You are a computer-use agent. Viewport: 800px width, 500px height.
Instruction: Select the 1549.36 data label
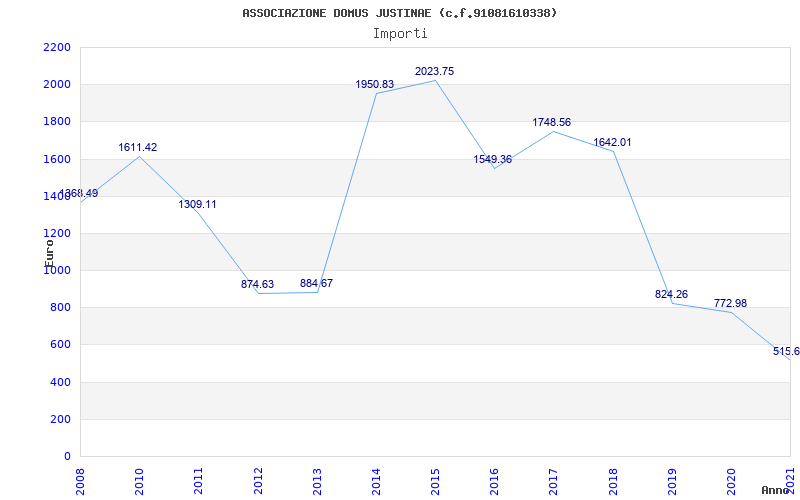pos(492,160)
